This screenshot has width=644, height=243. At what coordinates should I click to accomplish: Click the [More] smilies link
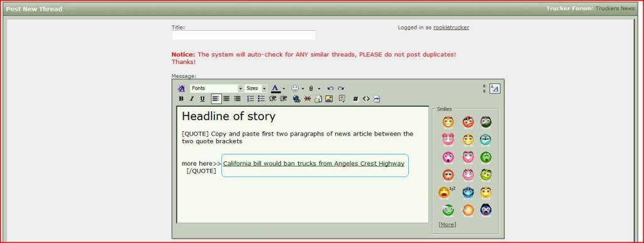[447, 225]
